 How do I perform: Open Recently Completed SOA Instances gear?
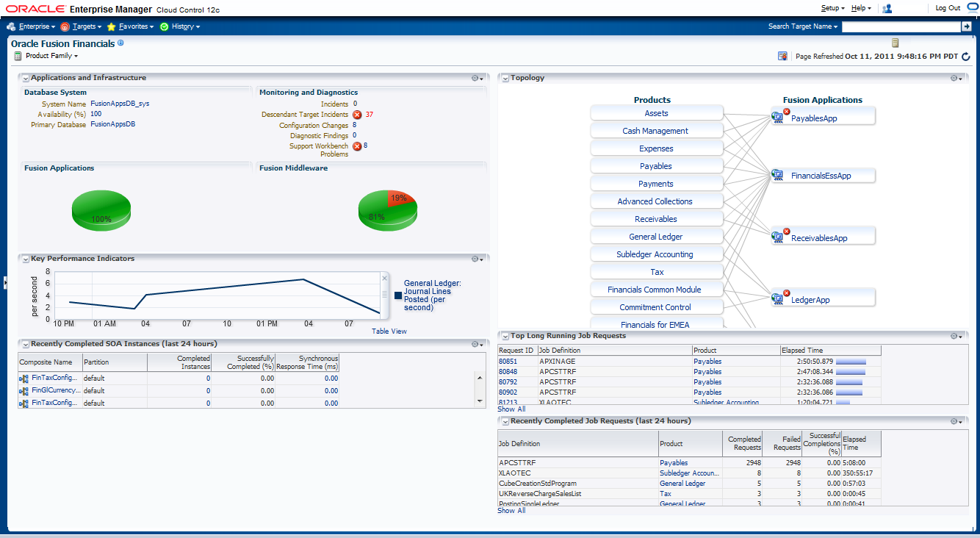pyautogui.click(x=478, y=344)
